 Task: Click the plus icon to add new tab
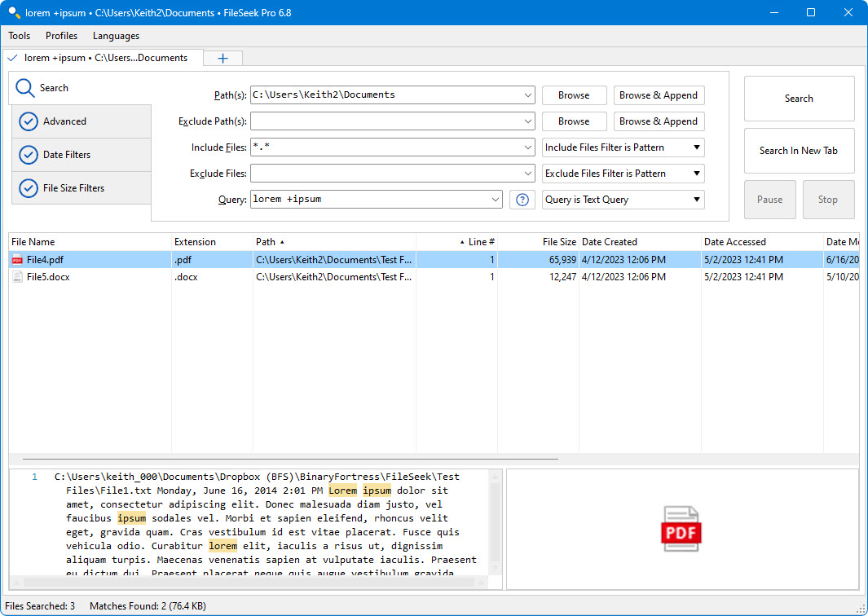223,58
